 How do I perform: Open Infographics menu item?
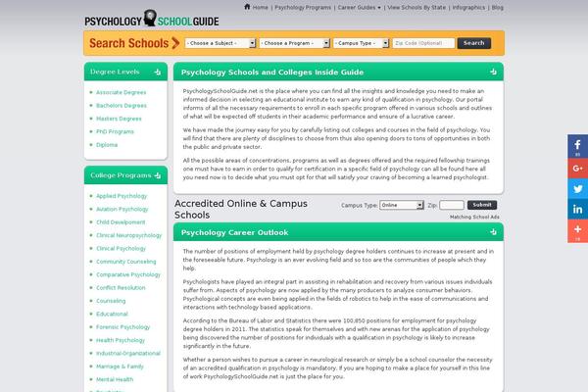(468, 8)
